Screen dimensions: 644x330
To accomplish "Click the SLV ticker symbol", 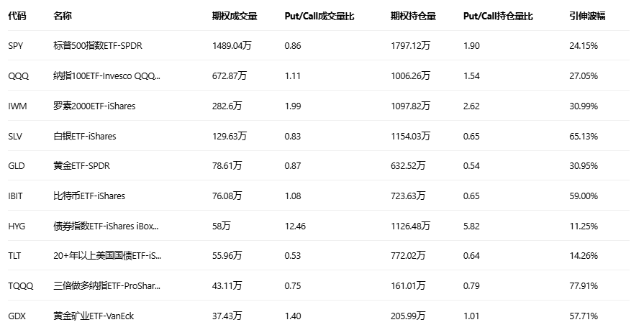I will (15, 136).
